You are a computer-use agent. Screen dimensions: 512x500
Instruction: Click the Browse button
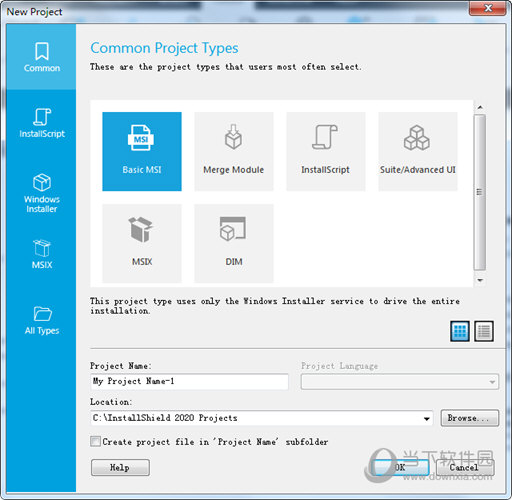point(470,418)
